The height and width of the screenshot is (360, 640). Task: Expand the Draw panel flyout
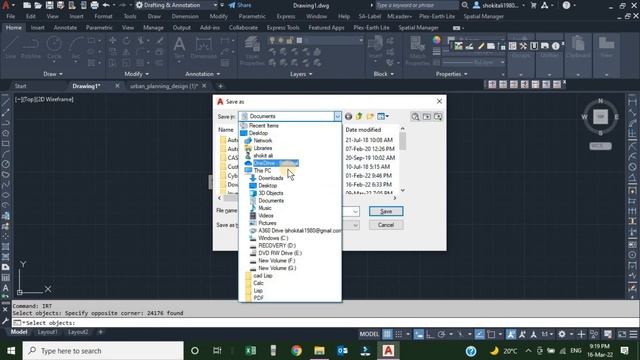[53, 74]
